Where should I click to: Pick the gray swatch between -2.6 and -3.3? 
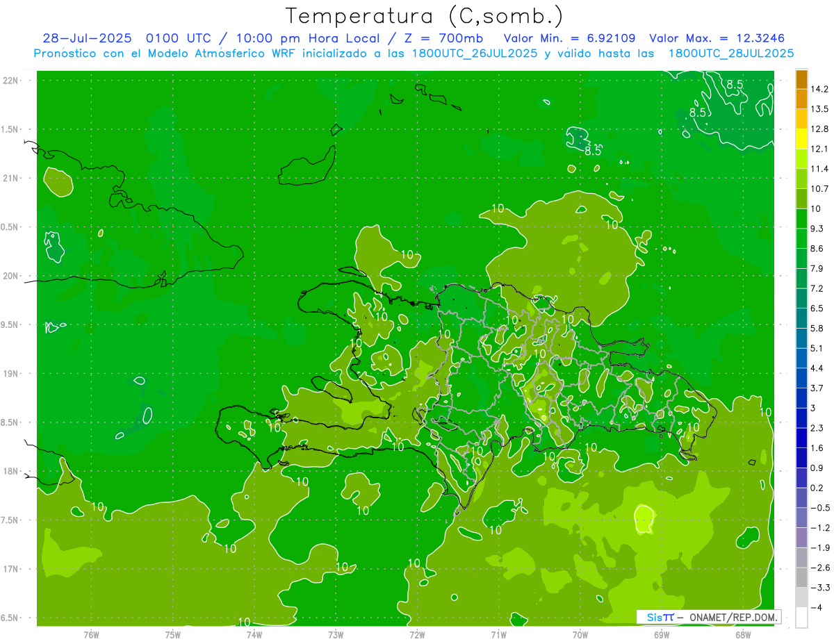[x=801, y=577]
